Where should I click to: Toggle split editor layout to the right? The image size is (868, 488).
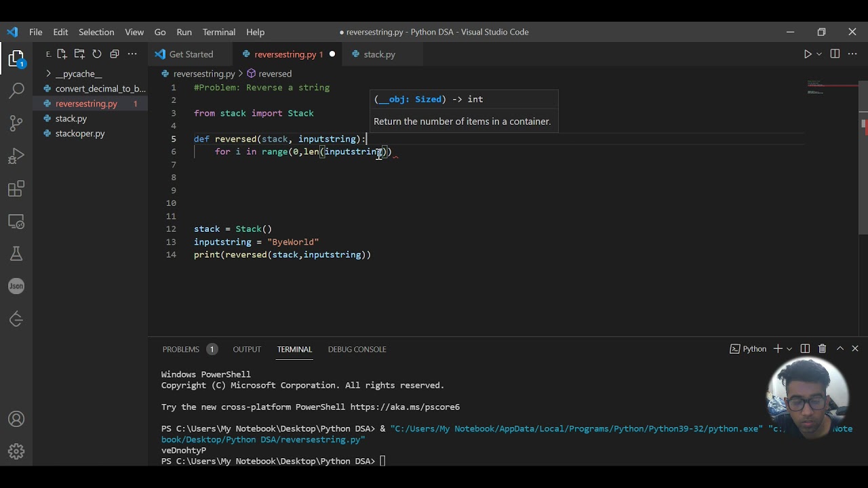click(835, 54)
